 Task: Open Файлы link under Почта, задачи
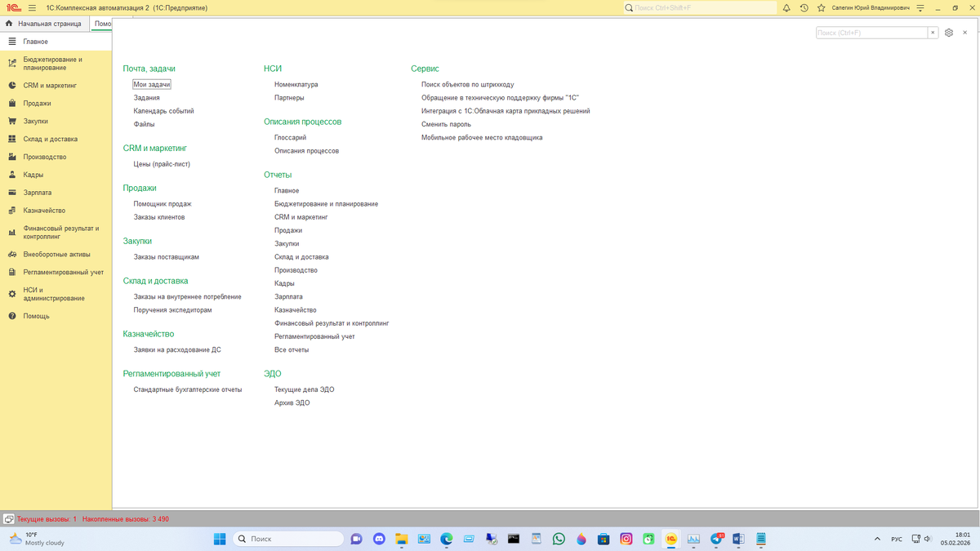click(x=145, y=124)
